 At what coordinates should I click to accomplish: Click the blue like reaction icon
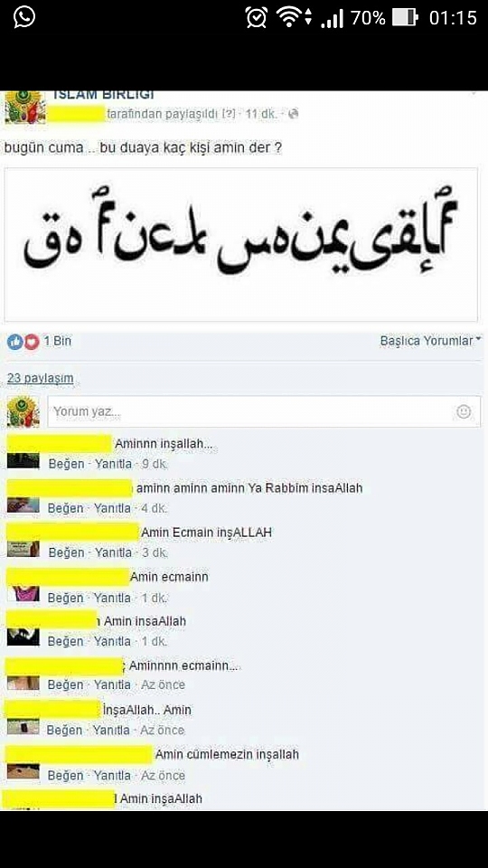coord(15,342)
